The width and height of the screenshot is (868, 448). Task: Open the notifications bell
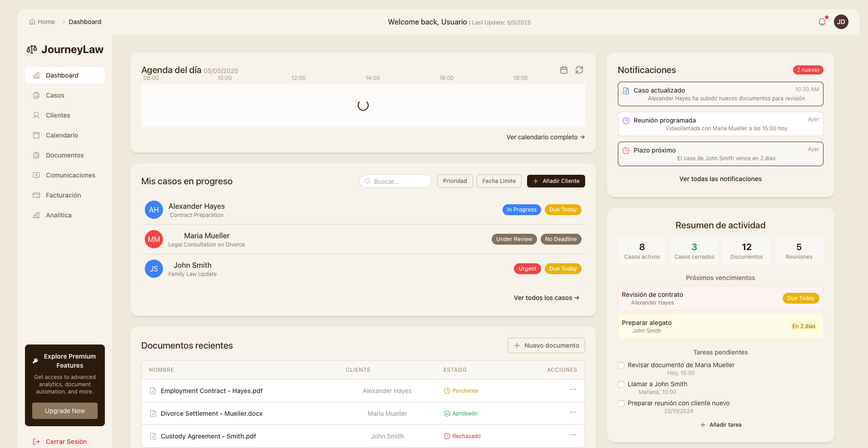pos(822,21)
